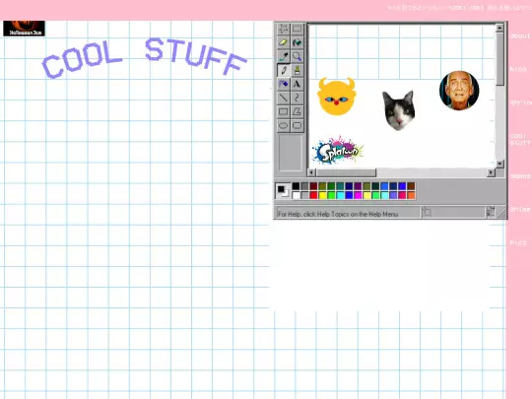
Task: Click the horizontal scrollbar thumb
Action: coord(346,172)
